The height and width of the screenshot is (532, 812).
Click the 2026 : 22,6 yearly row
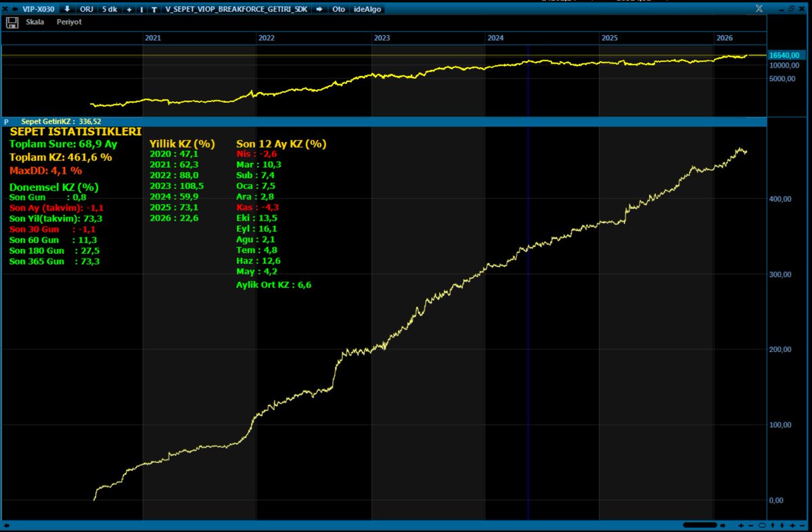tap(174, 219)
